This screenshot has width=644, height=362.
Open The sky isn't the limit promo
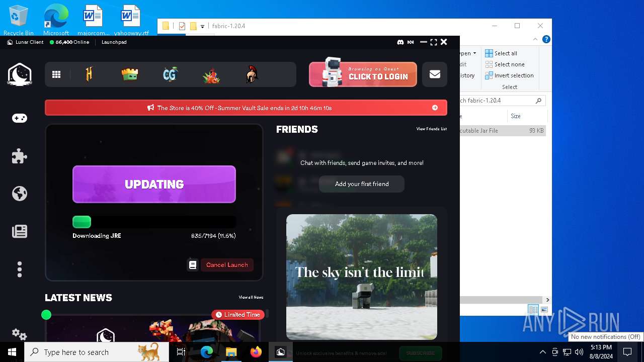coord(362,277)
